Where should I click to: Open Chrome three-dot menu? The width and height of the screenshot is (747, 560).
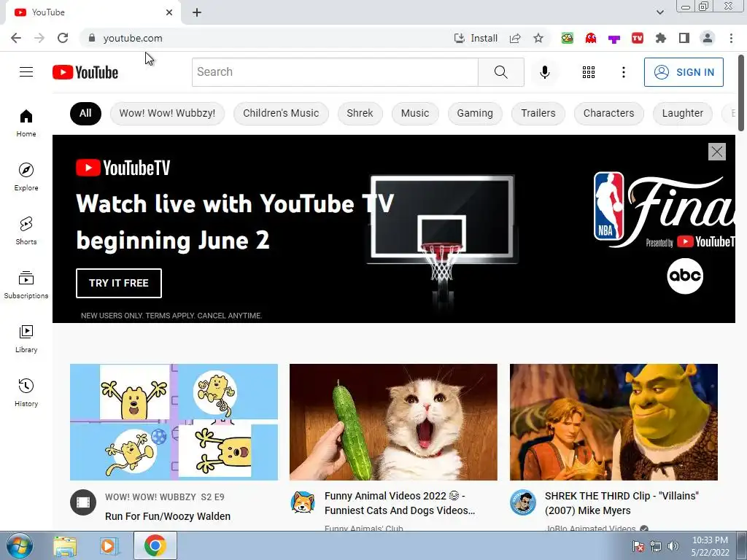coord(731,38)
